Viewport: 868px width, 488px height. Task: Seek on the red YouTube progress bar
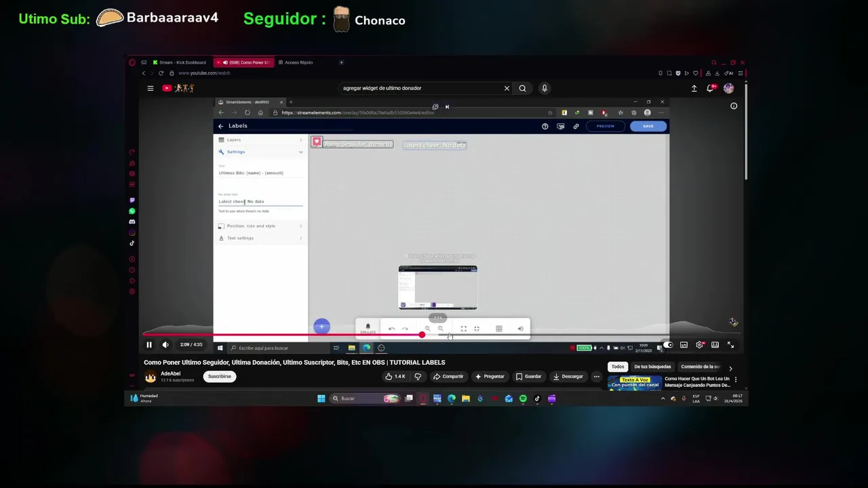[441, 335]
